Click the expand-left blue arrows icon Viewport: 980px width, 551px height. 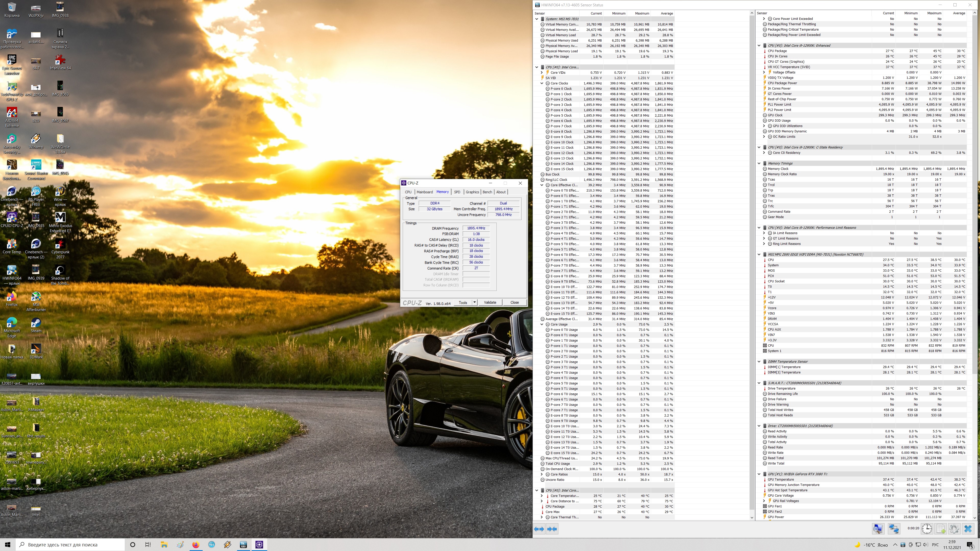pyautogui.click(x=539, y=529)
